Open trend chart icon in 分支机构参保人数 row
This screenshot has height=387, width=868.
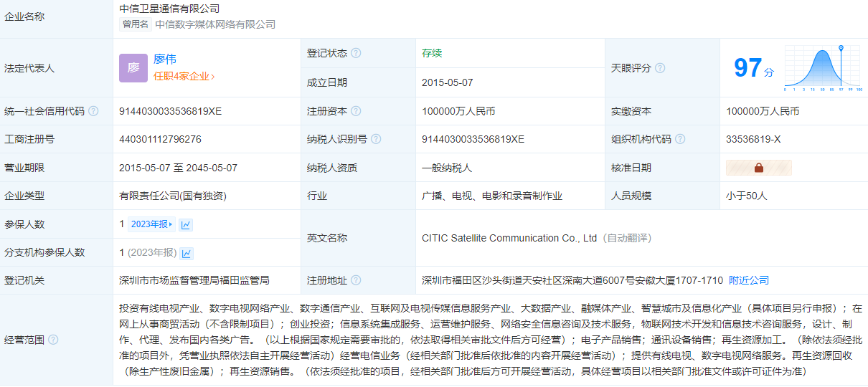point(187,253)
